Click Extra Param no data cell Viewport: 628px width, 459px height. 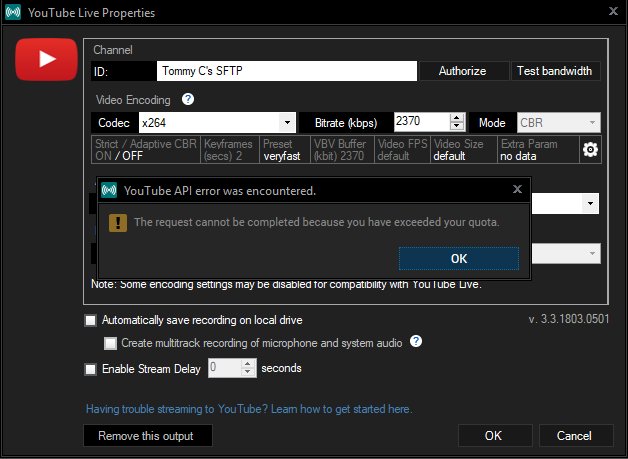pyautogui.click(x=538, y=149)
